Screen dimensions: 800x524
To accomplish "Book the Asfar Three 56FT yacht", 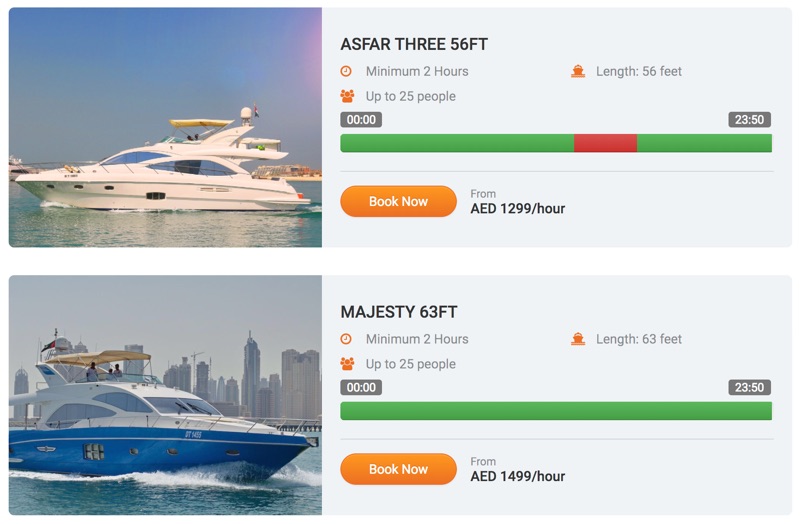I will click(x=398, y=201).
